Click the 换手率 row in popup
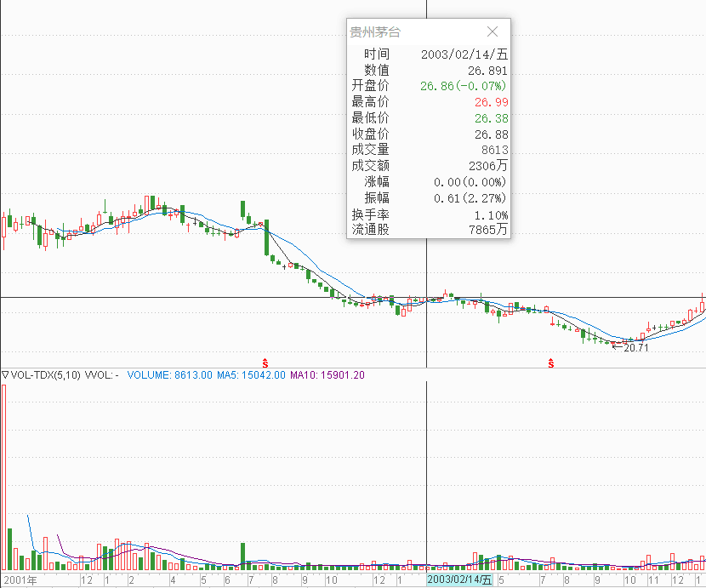706x588 pixels. coord(428,215)
